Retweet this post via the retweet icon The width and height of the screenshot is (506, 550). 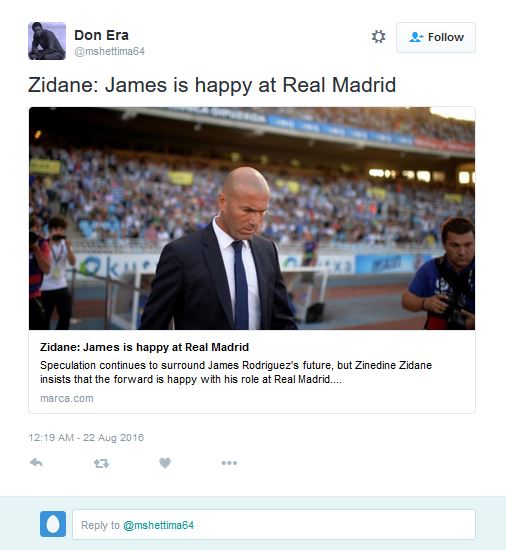point(101,463)
